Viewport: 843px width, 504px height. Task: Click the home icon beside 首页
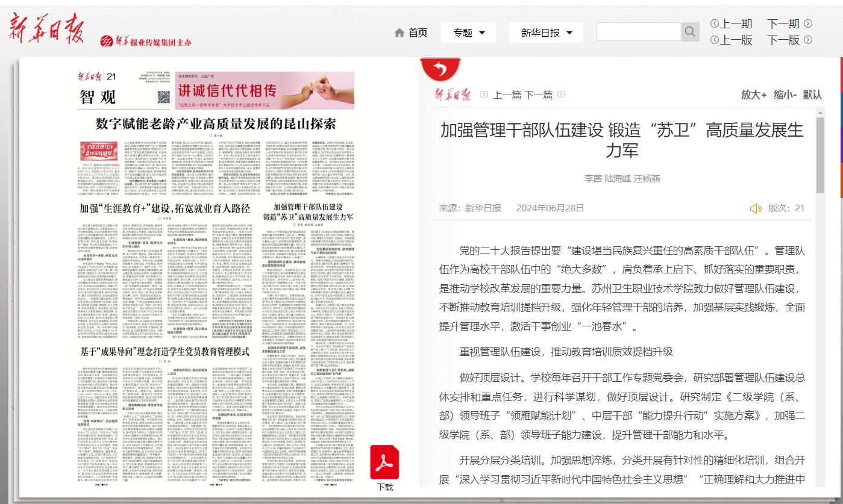click(399, 33)
